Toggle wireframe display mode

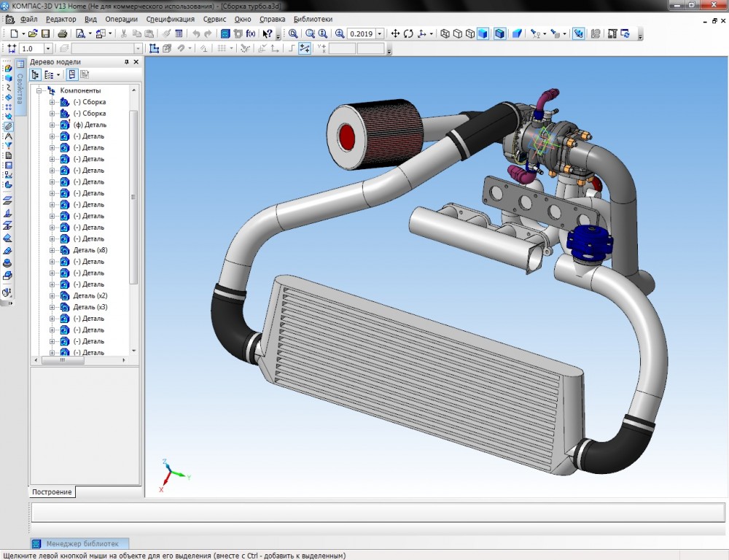(x=445, y=34)
